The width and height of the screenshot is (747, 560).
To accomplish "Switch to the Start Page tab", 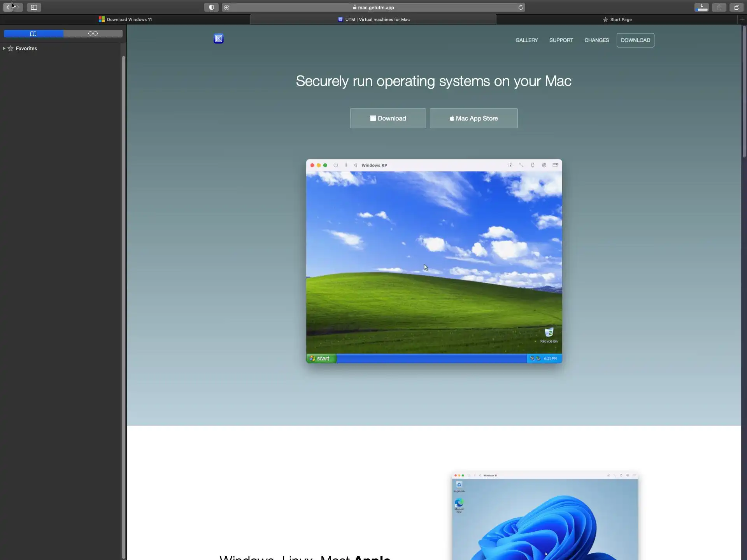I will (x=617, y=19).
